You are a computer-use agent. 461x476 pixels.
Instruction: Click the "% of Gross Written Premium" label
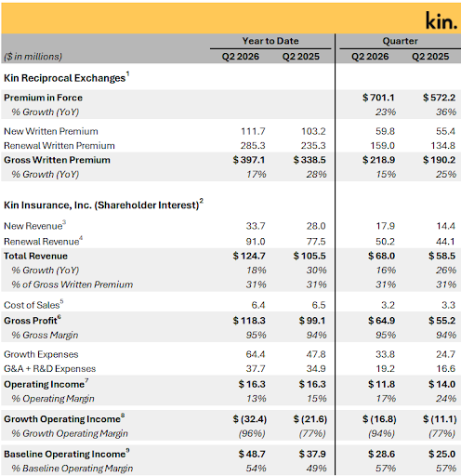72,284
